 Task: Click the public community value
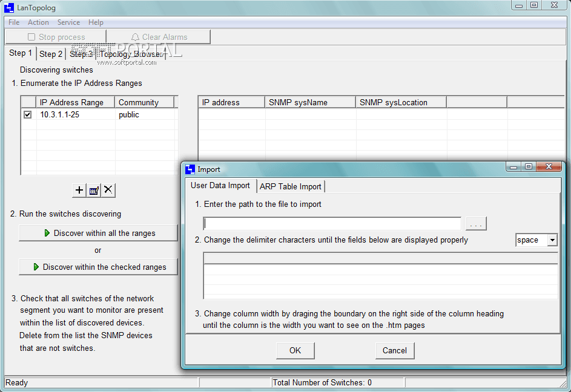[x=129, y=115]
